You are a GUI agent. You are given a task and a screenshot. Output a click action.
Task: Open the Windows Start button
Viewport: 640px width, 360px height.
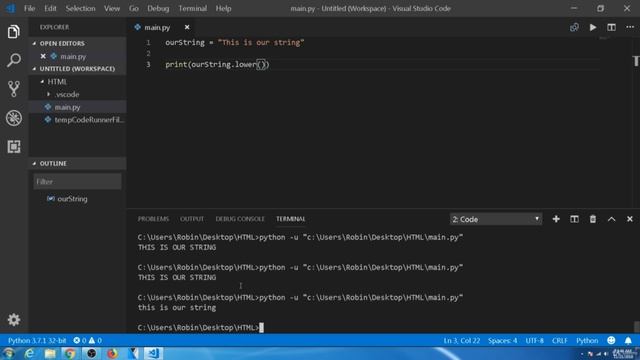(x=8, y=353)
